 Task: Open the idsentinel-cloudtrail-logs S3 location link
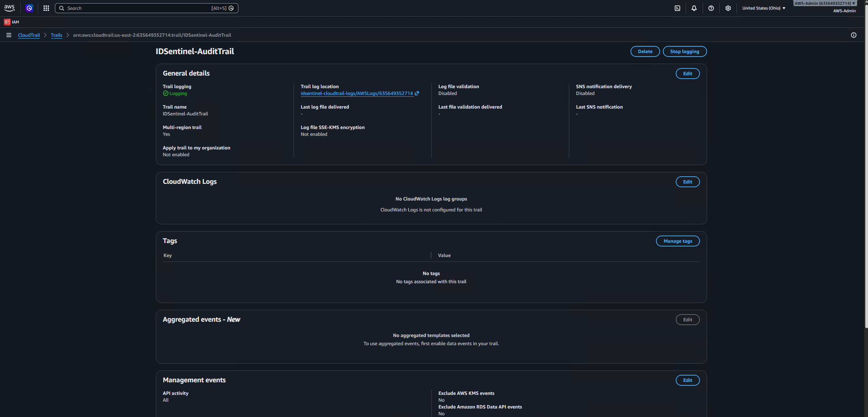coord(357,93)
